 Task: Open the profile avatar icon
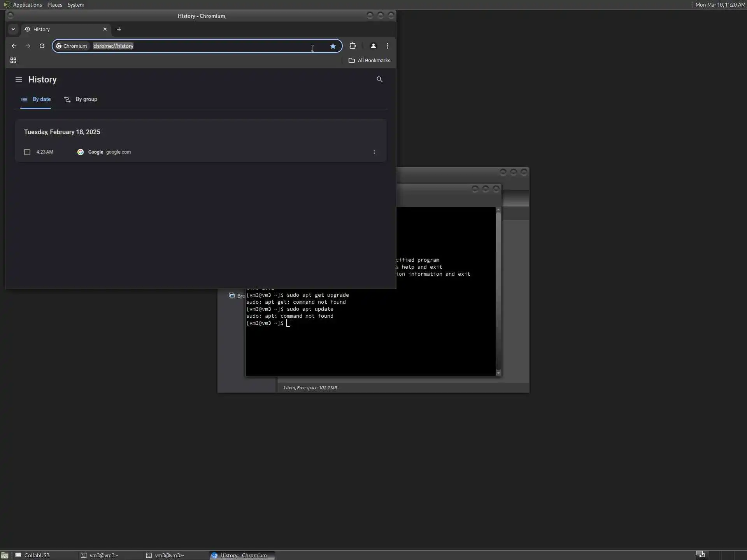[x=373, y=46]
